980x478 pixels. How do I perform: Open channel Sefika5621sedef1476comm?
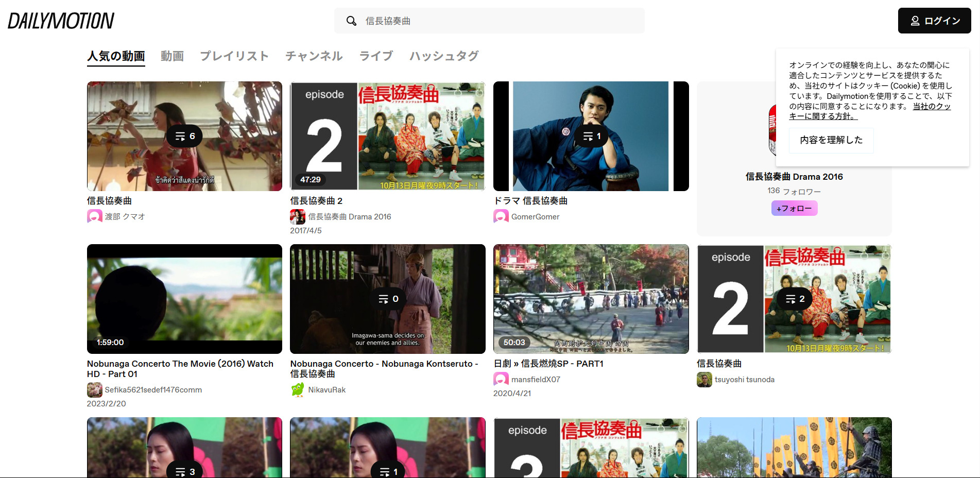(x=153, y=390)
